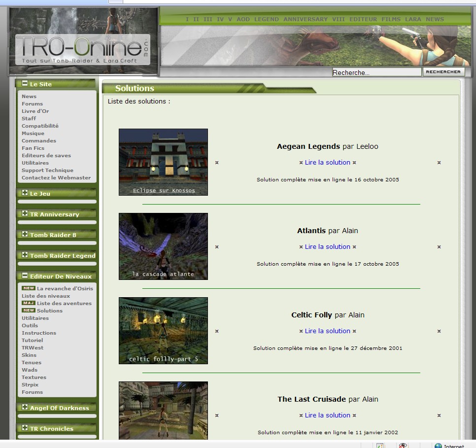Read the Aegean Legends solution

click(328, 162)
